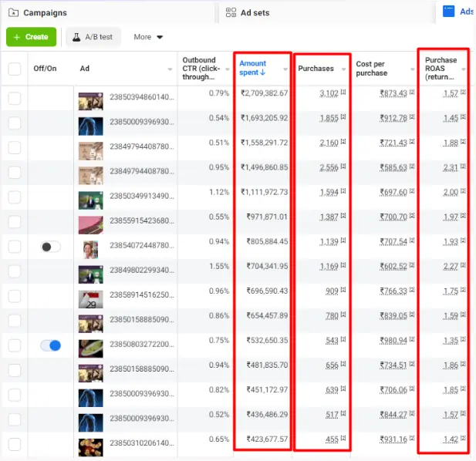Click the Campaigns folder icon
The width and height of the screenshot is (476, 461).
click(x=13, y=13)
